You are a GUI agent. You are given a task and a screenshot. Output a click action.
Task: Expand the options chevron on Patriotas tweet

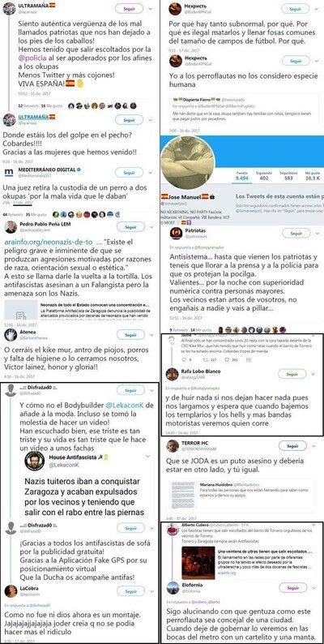pos(316,233)
